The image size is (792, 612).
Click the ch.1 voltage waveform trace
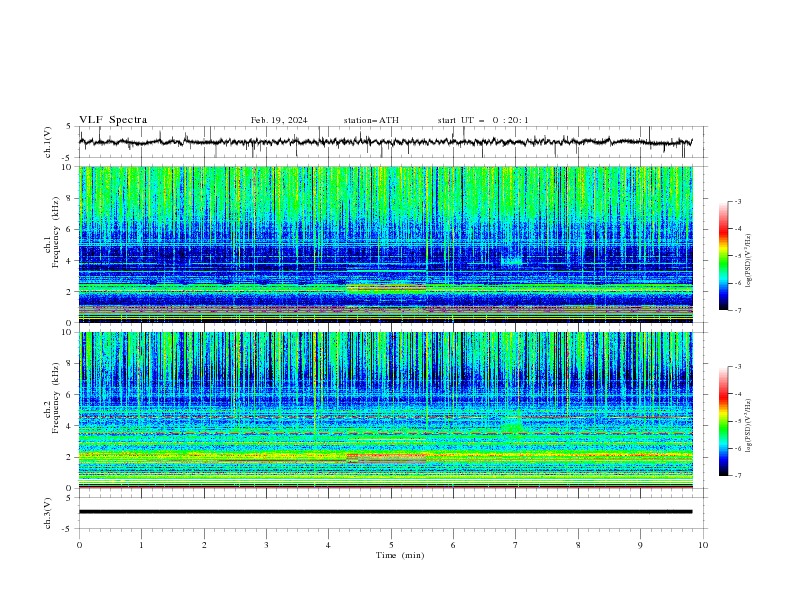coord(385,142)
